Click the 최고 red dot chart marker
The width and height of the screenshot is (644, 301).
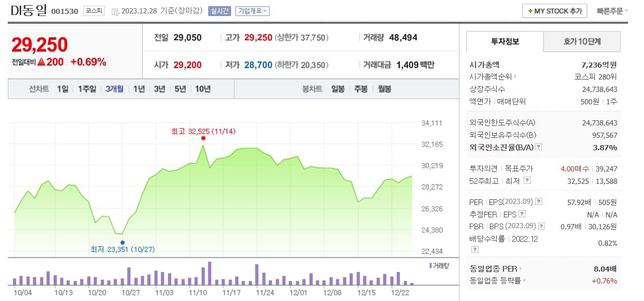click(203, 138)
